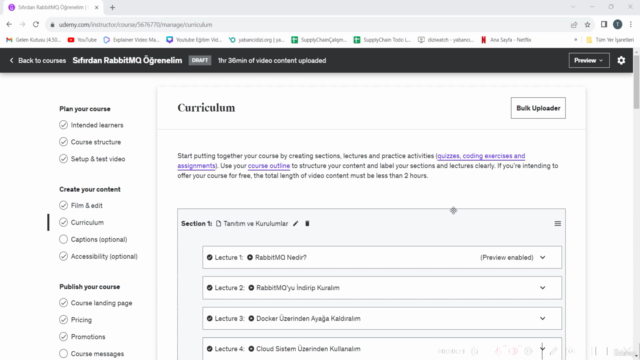Open Tüm Yer İşaretleri bookmarks folder
Image resolution: width=640 pixels, height=360 pixels.
click(x=610, y=40)
